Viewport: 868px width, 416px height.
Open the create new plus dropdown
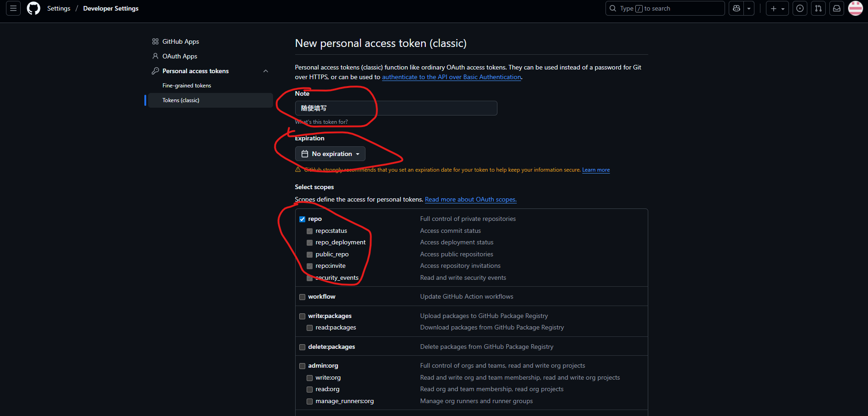(777, 8)
